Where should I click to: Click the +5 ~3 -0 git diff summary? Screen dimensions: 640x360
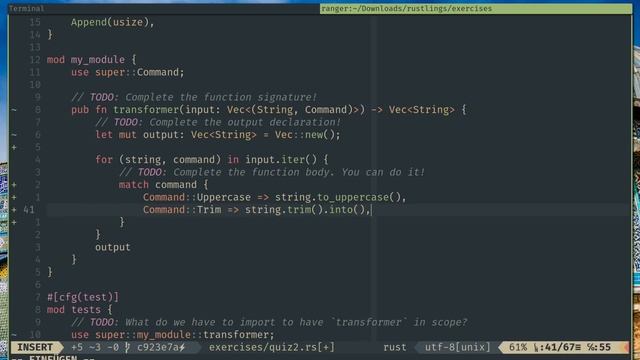tap(95, 347)
